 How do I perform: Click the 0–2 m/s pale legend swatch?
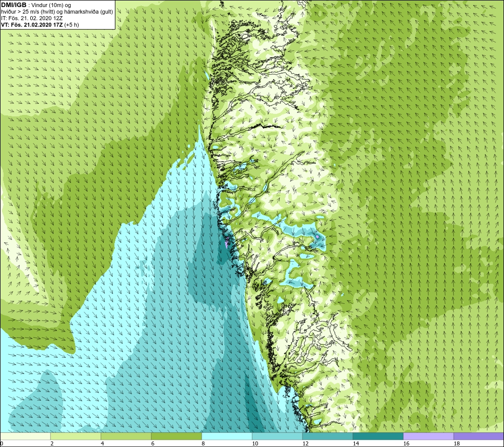pyautogui.click(x=26, y=436)
